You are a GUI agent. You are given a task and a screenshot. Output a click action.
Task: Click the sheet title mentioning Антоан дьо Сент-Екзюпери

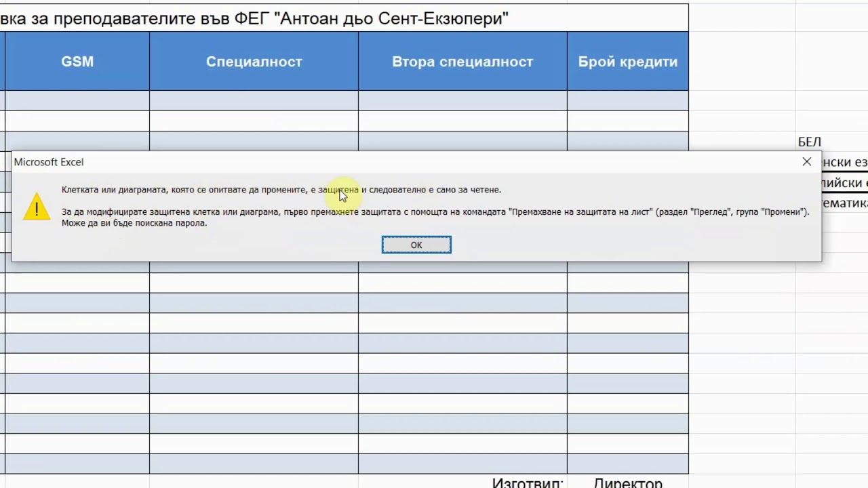tap(254, 18)
